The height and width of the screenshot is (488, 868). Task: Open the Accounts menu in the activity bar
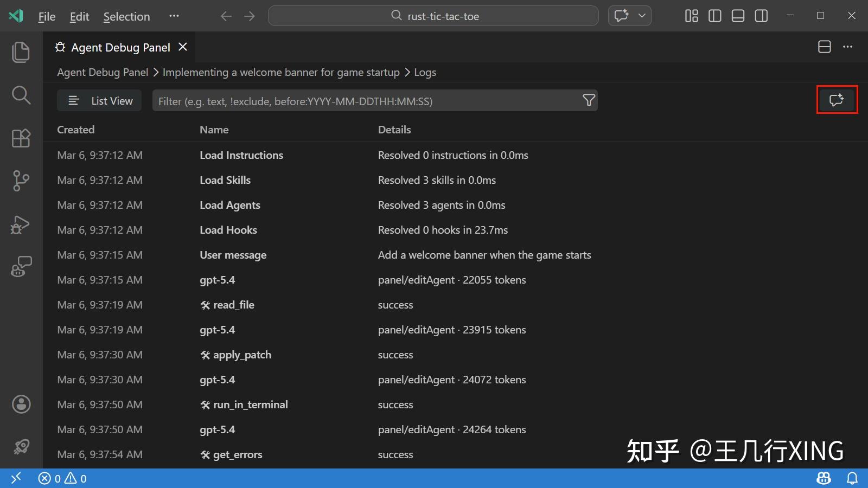[x=21, y=404]
